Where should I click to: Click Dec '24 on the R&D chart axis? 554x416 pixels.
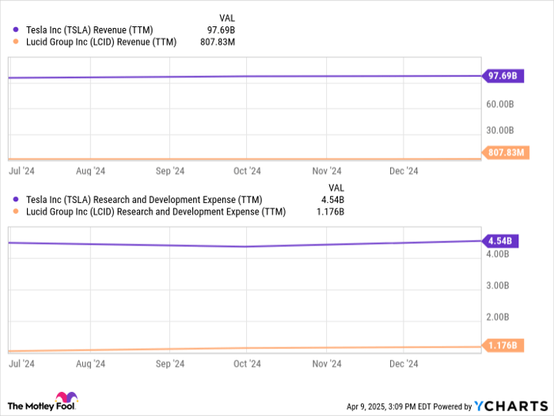tap(403, 364)
